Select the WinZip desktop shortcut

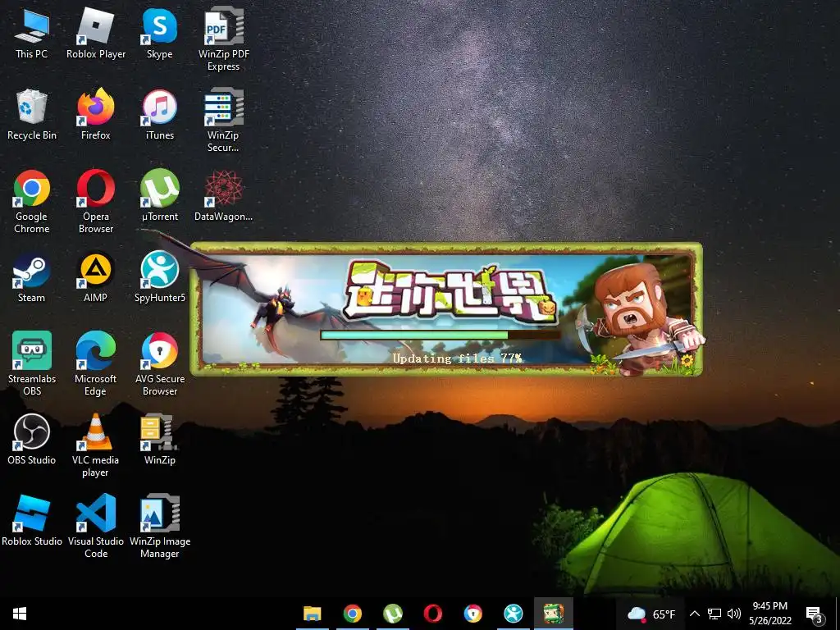tap(160, 440)
